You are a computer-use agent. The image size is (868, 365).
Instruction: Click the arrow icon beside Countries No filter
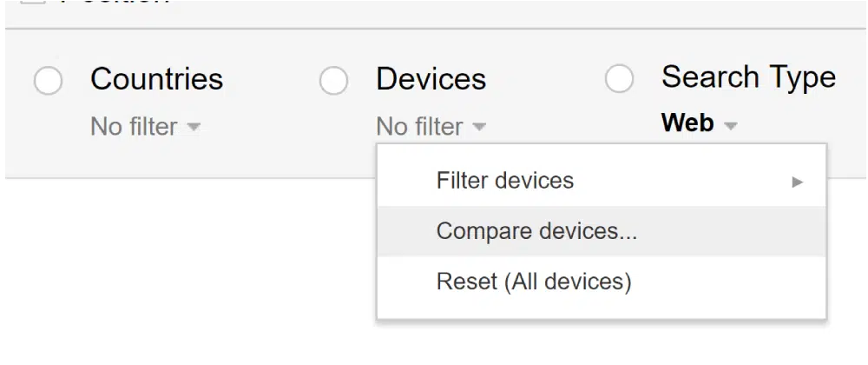pyautogui.click(x=194, y=128)
